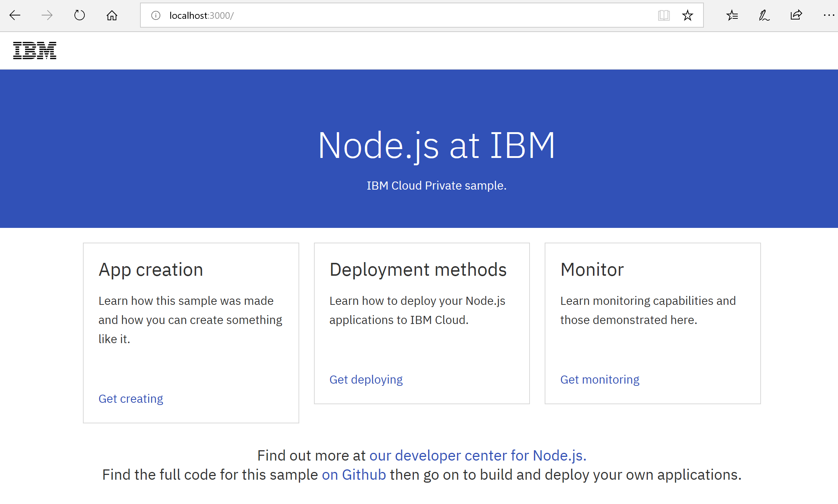The width and height of the screenshot is (838, 504).
Task: View site information icon in address bar
Action: (x=156, y=15)
